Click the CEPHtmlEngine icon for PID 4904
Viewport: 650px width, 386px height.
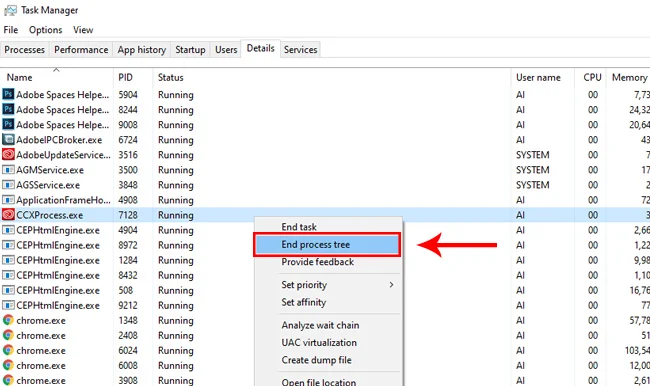[x=8, y=230]
